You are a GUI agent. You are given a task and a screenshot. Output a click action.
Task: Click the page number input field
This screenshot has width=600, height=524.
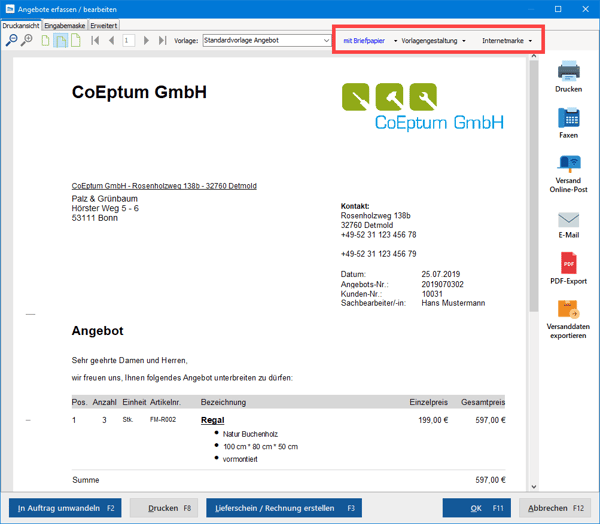pos(128,41)
